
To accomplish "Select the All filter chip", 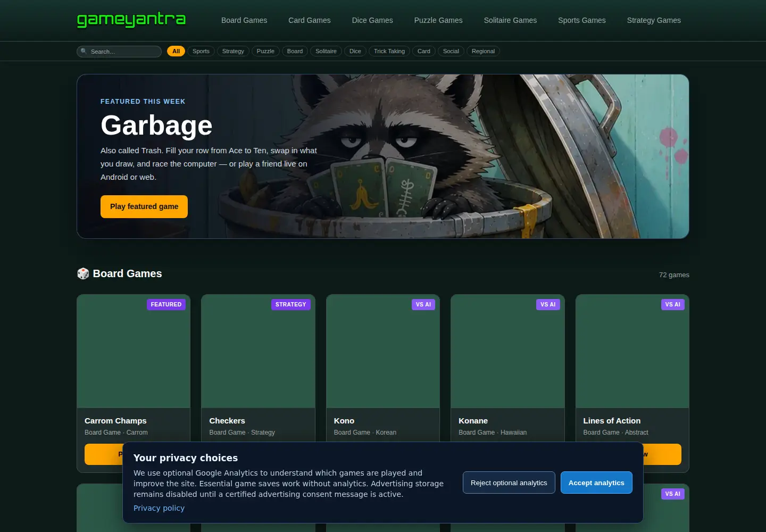I will point(176,51).
